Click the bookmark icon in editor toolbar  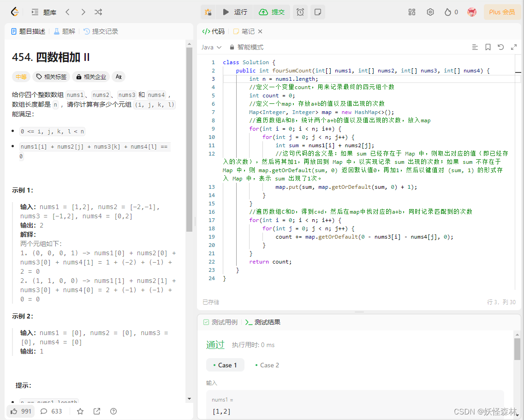[x=488, y=47]
